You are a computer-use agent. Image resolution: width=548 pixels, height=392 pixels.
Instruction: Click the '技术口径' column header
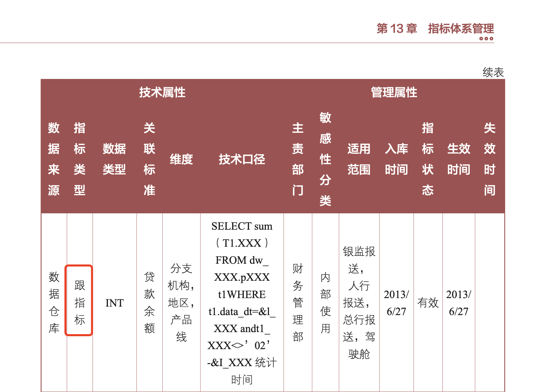pyautogui.click(x=242, y=159)
